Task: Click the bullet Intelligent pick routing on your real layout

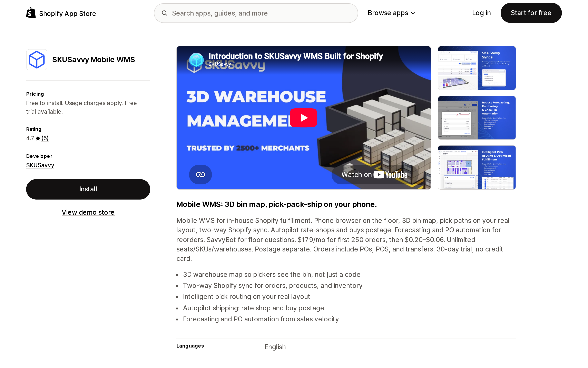Action: (x=246, y=297)
